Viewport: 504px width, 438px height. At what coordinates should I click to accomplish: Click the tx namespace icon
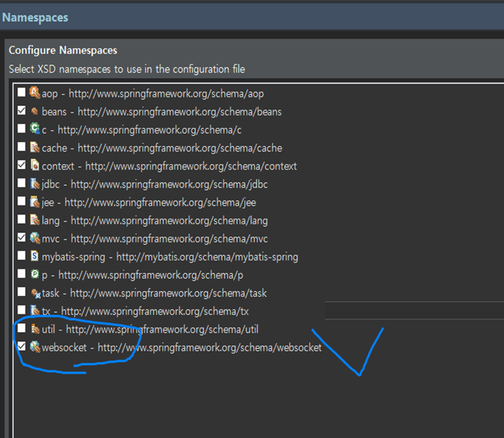click(35, 310)
